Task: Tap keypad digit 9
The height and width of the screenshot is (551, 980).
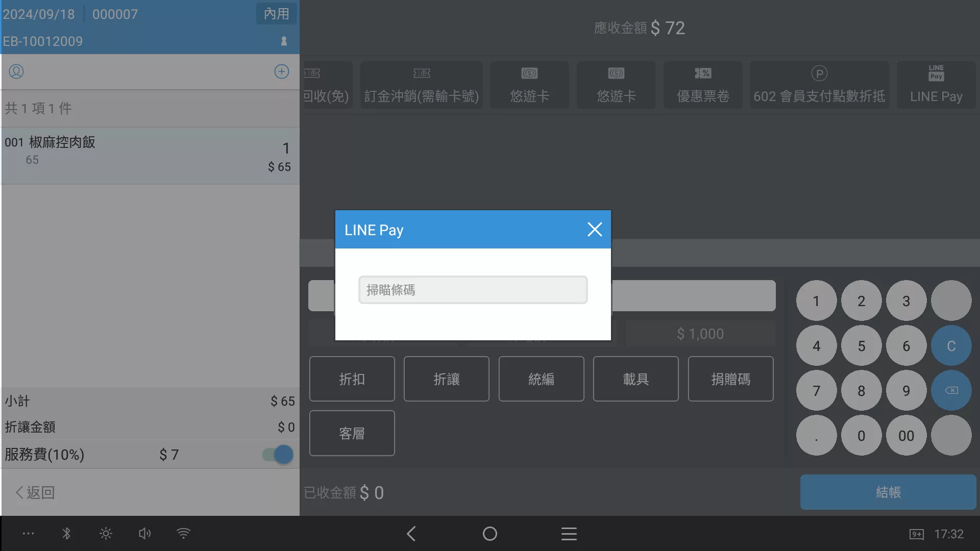Action: click(x=906, y=391)
